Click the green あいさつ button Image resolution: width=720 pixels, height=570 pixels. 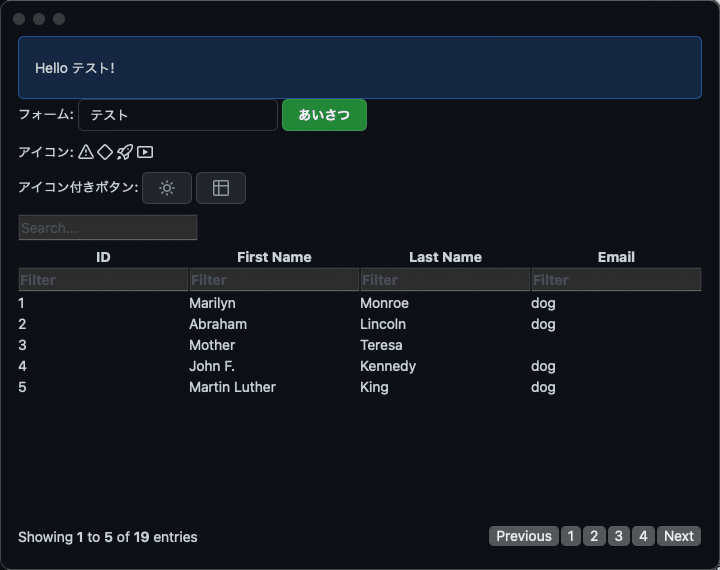[324, 115]
